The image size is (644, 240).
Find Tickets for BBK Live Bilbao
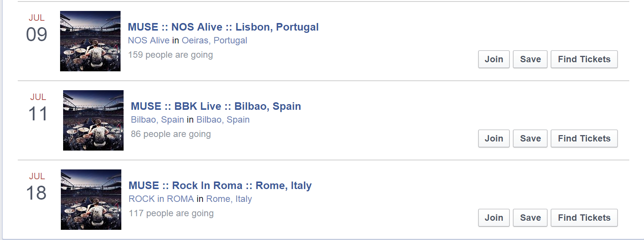tap(584, 138)
